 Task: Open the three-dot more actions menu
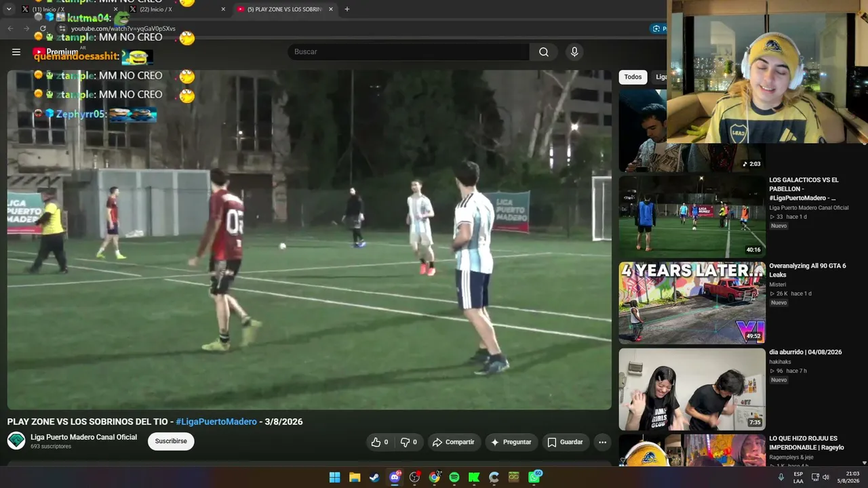[602, 442]
